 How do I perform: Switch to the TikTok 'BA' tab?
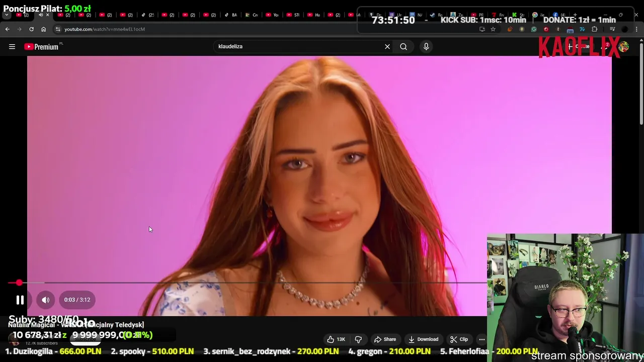230,15
